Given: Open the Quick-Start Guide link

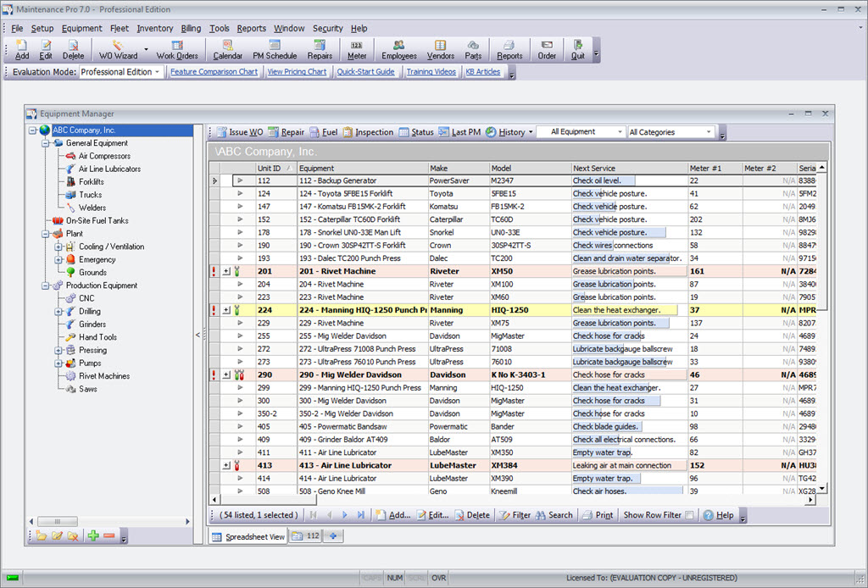Looking at the screenshot, I should [365, 72].
